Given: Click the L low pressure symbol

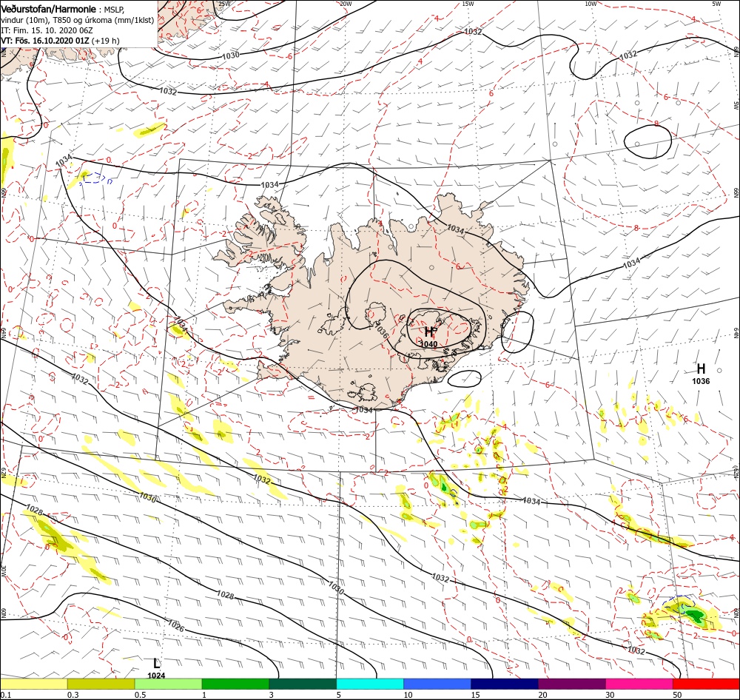Looking at the screenshot, I should (156, 664).
